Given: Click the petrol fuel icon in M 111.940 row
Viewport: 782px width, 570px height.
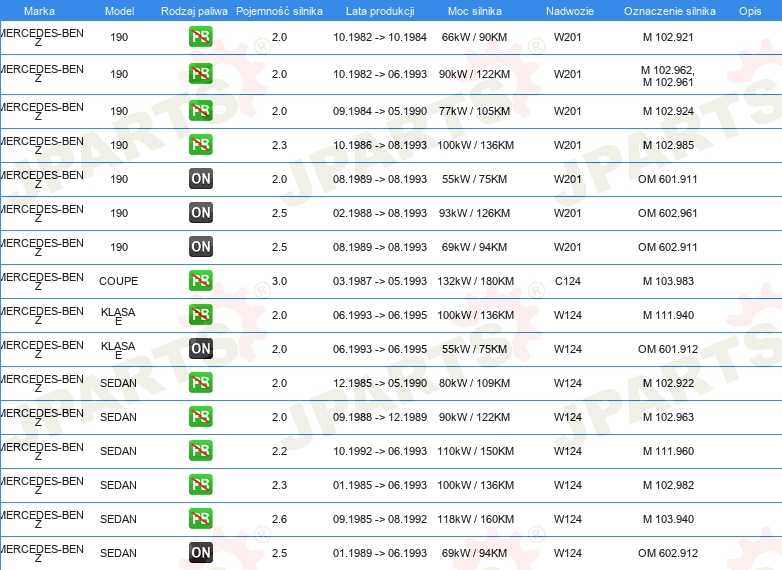Looking at the screenshot, I should click(201, 315).
